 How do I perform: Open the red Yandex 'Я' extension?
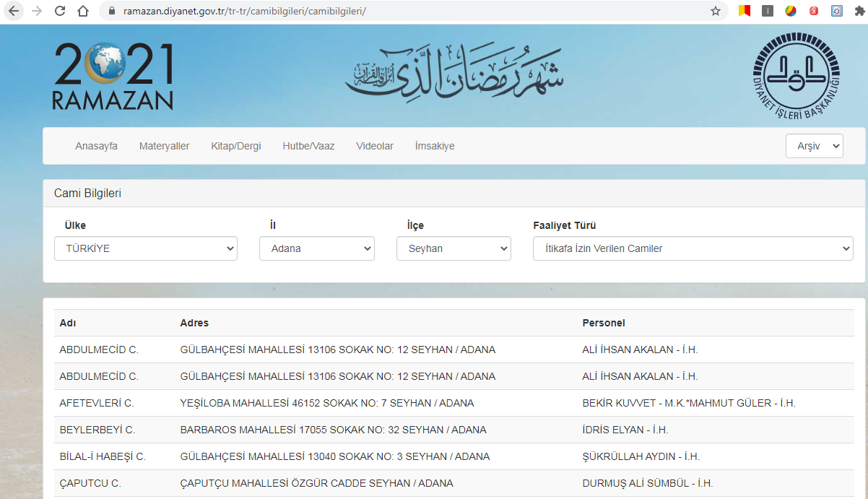click(x=814, y=11)
